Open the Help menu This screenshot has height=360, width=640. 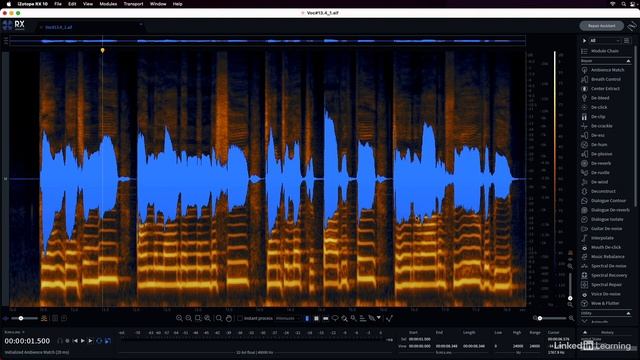click(178, 4)
